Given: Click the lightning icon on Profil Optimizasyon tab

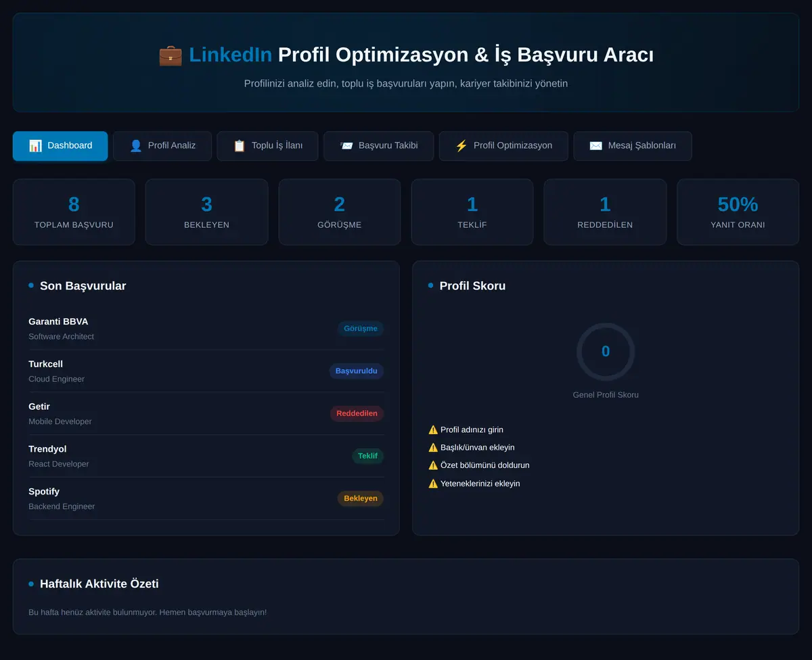Looking at the screenshot, I should click(x=461, y=146).
